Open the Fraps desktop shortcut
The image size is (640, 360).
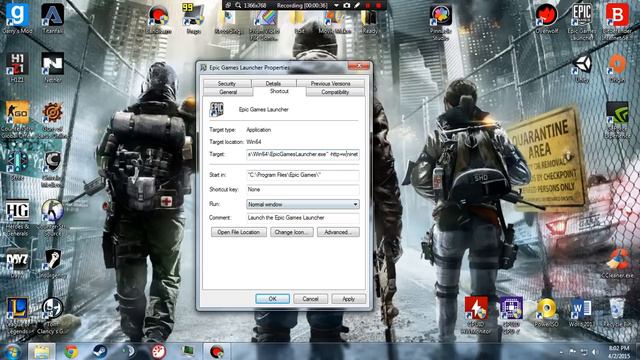[x=193, y=18]
